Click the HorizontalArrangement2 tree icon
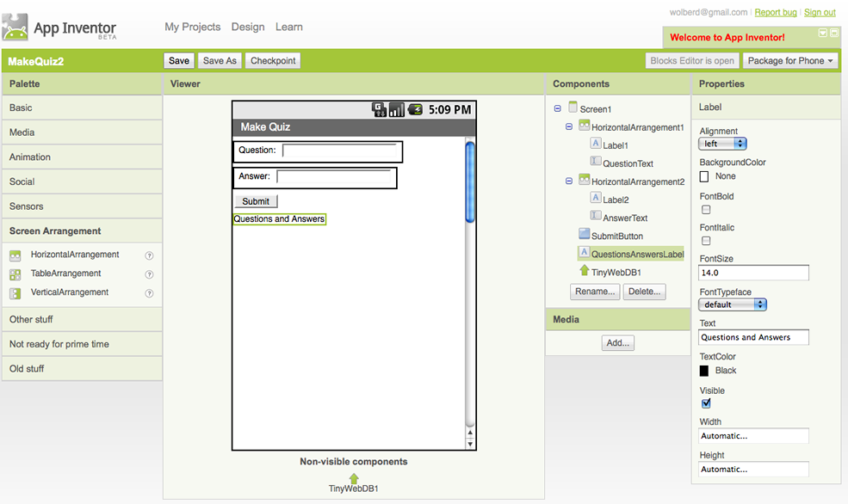Image resolution: width=848 pixels, height=504 pixels. [x=584, y=180]
